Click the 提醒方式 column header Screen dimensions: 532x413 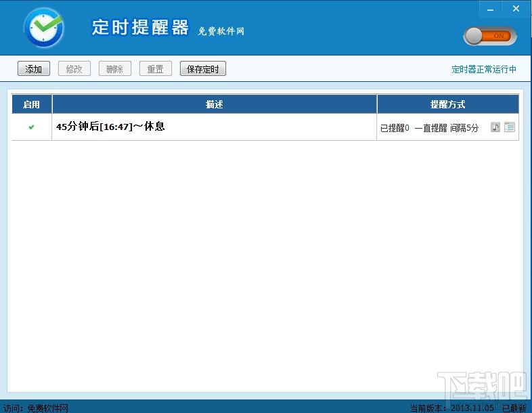point(448,104)
